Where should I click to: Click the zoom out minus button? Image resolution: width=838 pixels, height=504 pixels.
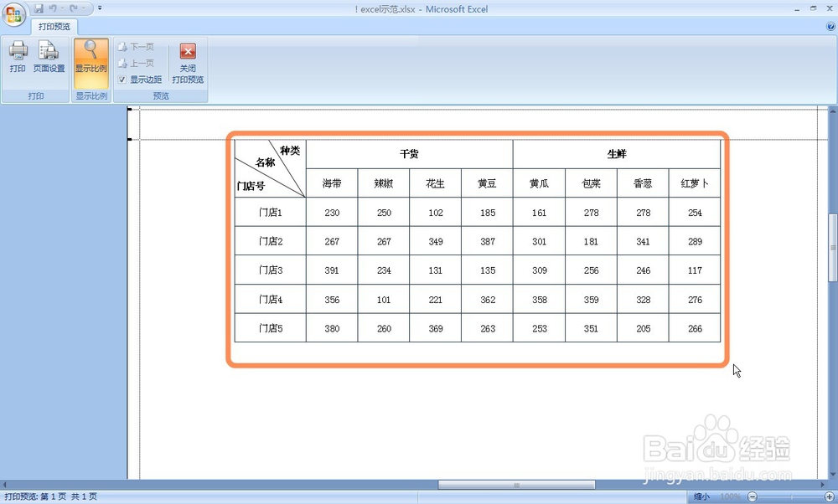click(x=752, y=497)
